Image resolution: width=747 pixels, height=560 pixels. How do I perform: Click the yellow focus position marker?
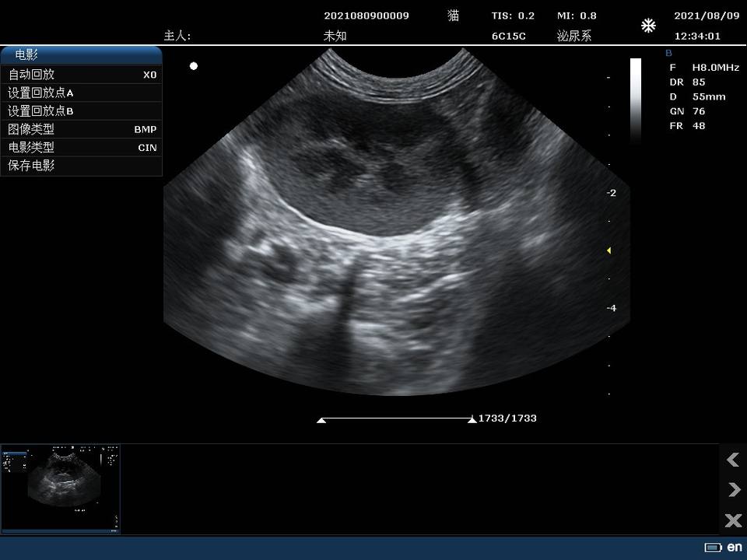(x=608, y=250)
